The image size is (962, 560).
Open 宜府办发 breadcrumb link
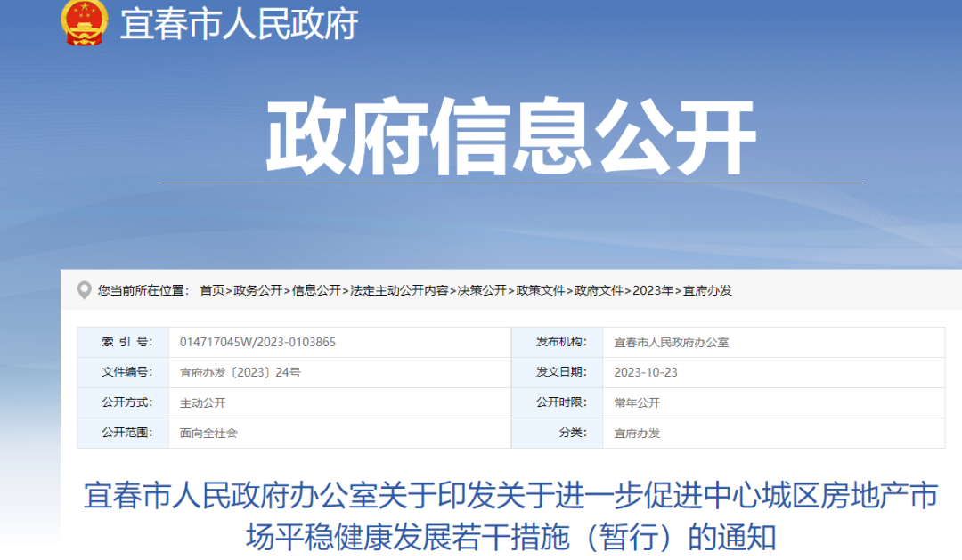[x=707, y=290]
